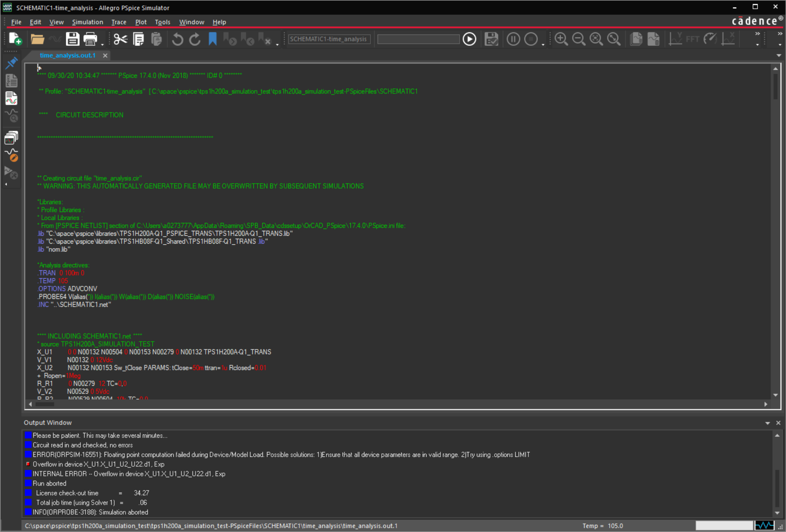Click the simulation tools wrench icon
The height and width of the screenshot is (532, 786).
pos(11,173)
